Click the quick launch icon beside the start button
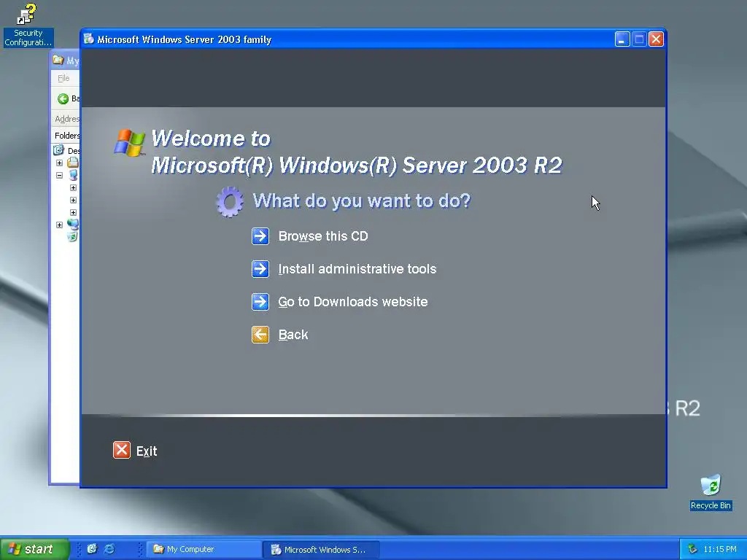The width and height of the screenshot is (747, 560). point(92,548)
